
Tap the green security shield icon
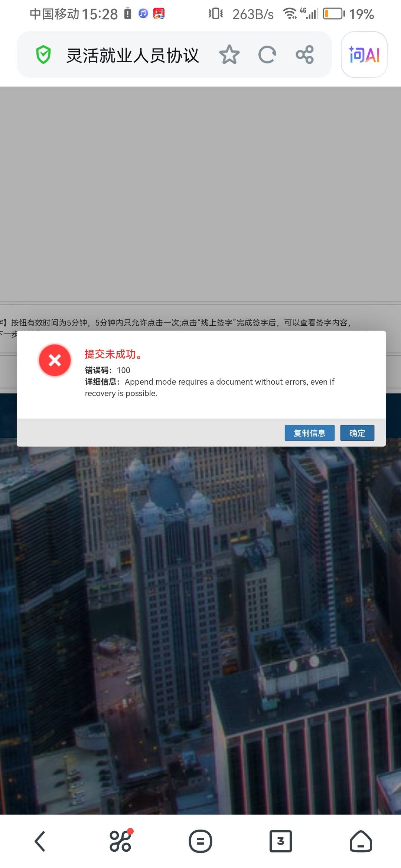click(43, 55)
